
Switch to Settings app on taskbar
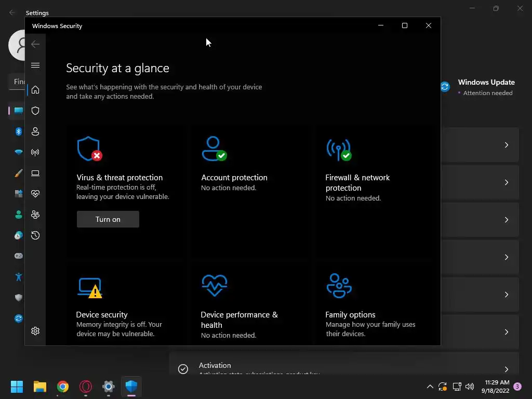click(x=109, y=387)
